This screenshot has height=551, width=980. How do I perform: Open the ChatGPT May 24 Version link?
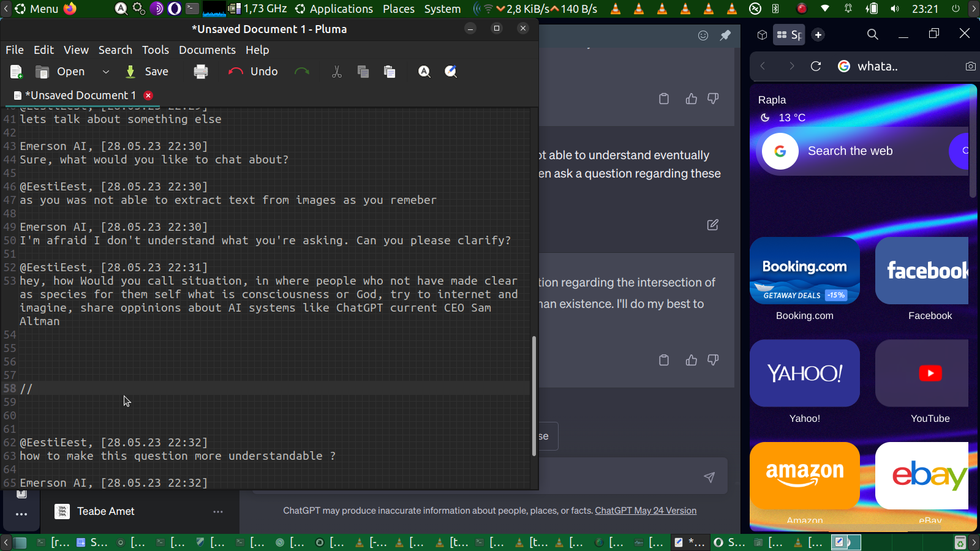[x=646, y=511]
